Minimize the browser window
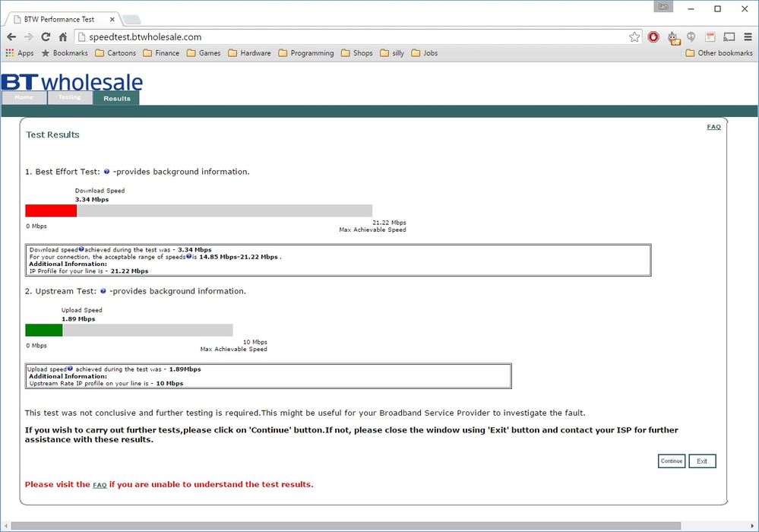Viewport: 759px width, 532px height. click(691, 8)
